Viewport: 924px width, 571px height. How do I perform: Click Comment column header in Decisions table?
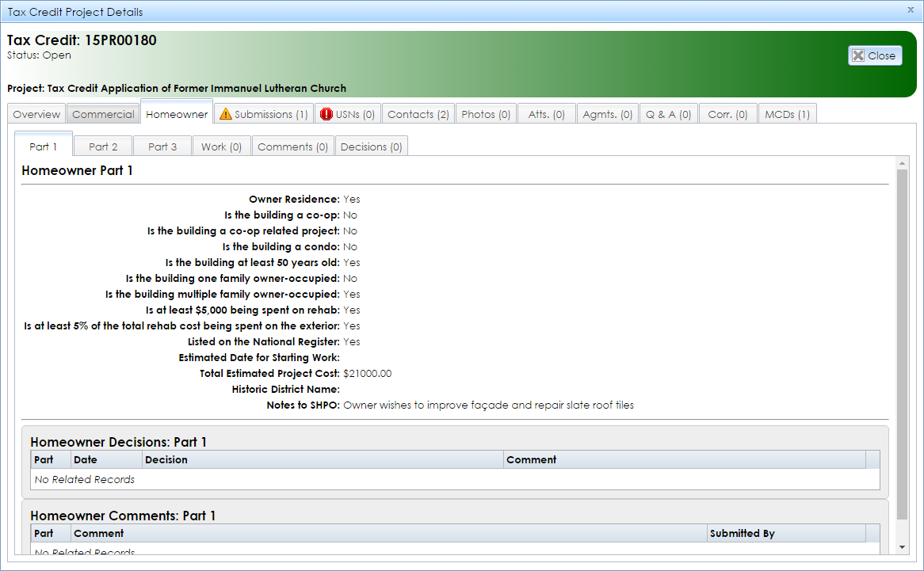tap(685, 460)
